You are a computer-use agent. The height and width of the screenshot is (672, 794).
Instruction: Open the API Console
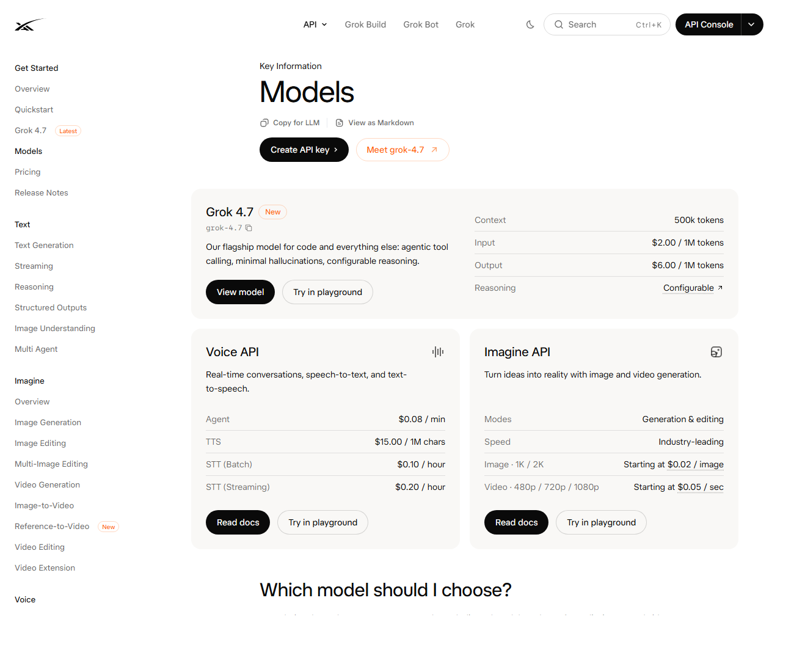click(x=708, y=24)
